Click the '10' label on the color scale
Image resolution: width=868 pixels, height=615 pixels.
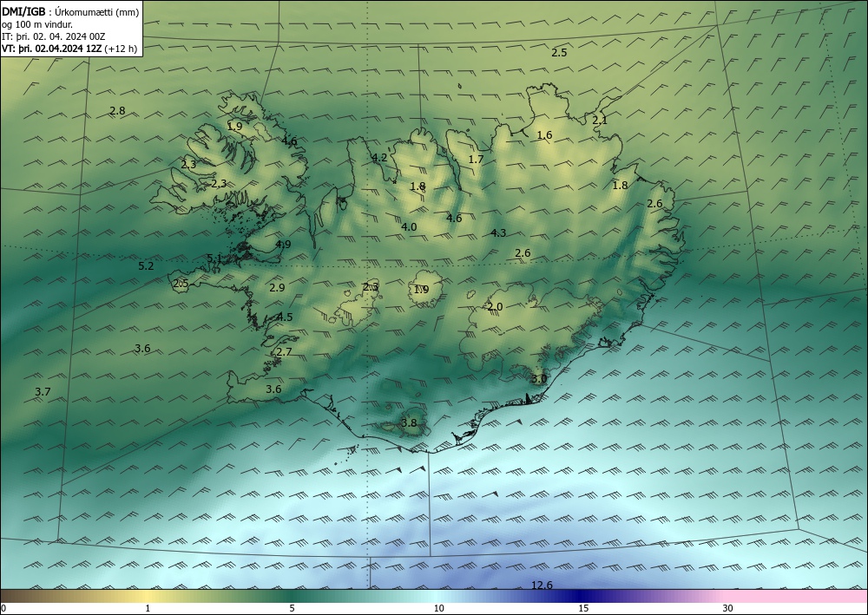click(438, 609)
